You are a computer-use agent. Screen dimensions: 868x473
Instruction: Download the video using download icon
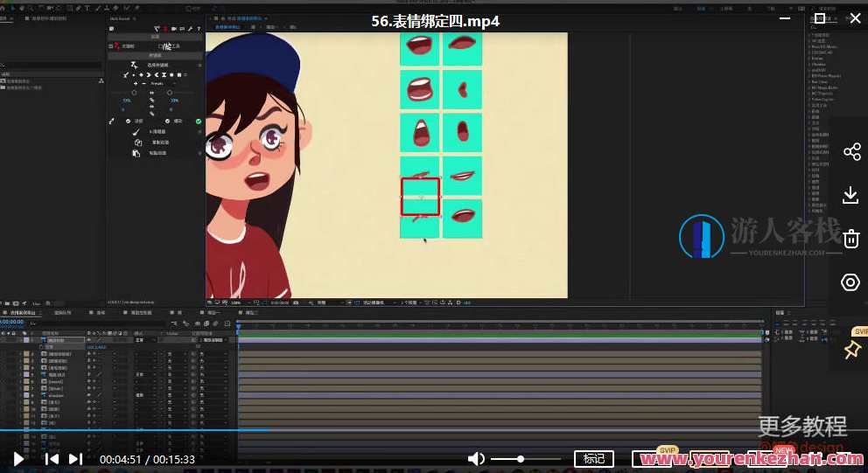pos(850,195)
